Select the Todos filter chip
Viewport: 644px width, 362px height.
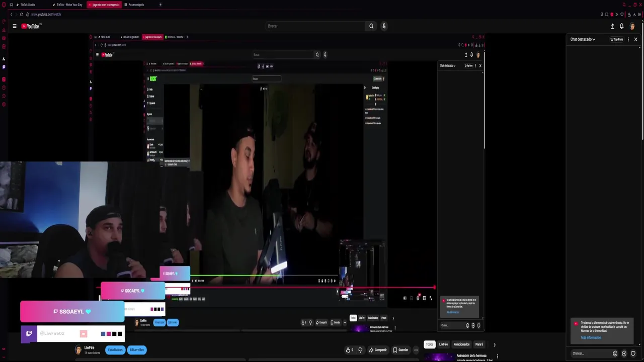[429, 344]
